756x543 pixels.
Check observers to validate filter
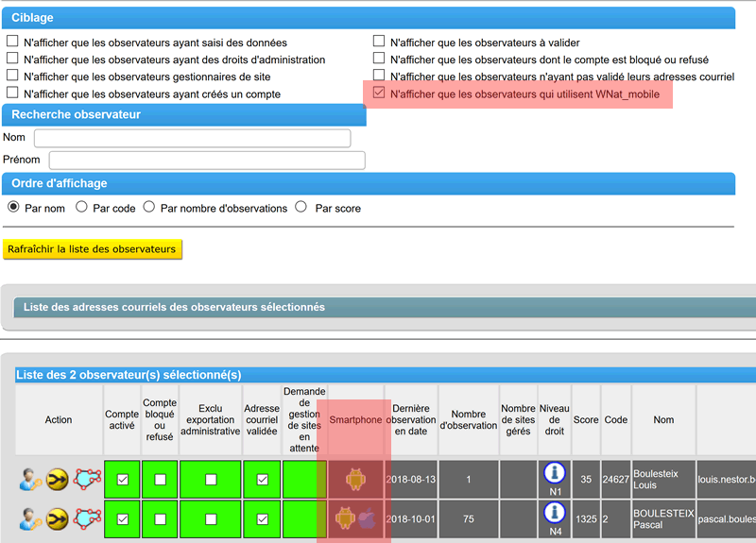379,41
